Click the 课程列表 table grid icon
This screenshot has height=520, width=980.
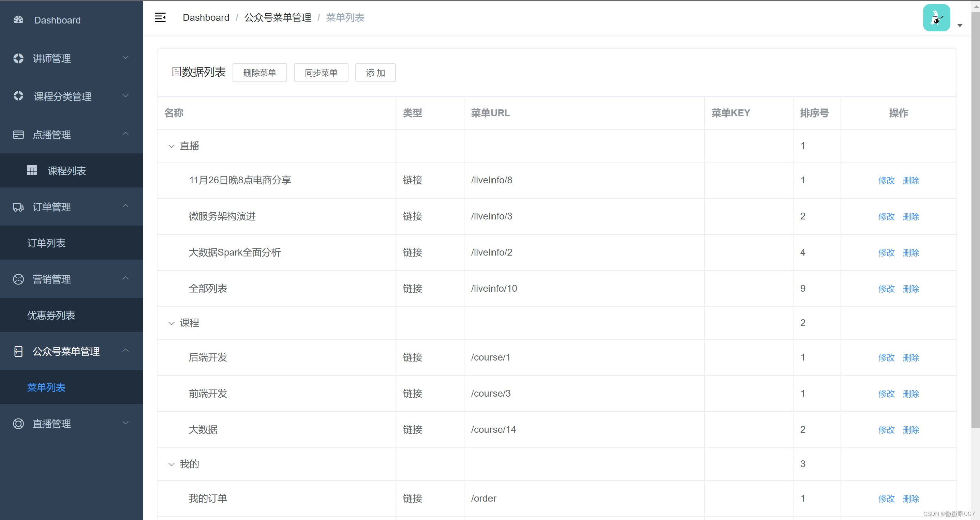click(x=32, y=170)
